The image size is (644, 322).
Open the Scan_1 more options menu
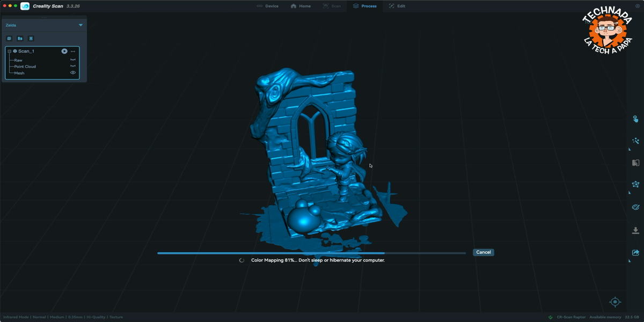(x=73, y=52)
